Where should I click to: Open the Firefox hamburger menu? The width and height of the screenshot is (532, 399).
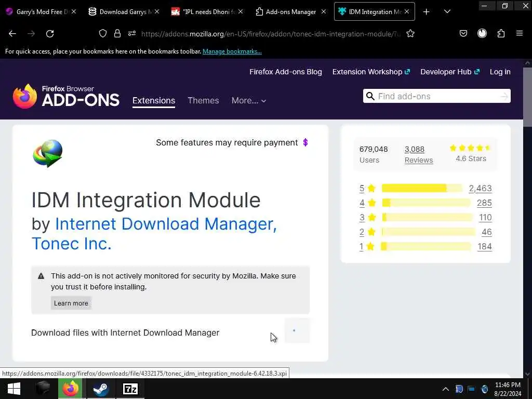(x=520, y=33)
